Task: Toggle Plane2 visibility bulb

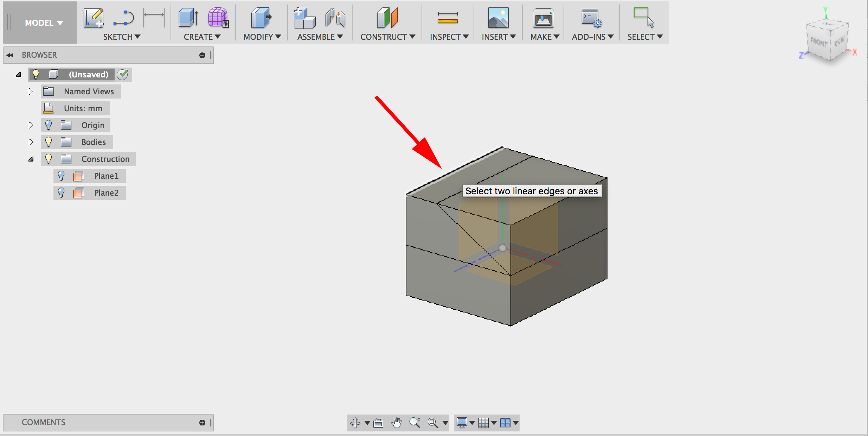Action: pos(61,192)
